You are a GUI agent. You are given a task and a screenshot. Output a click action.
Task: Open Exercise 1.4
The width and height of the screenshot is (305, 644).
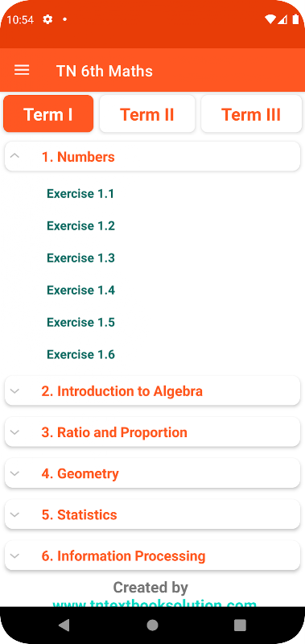(80, 290)
